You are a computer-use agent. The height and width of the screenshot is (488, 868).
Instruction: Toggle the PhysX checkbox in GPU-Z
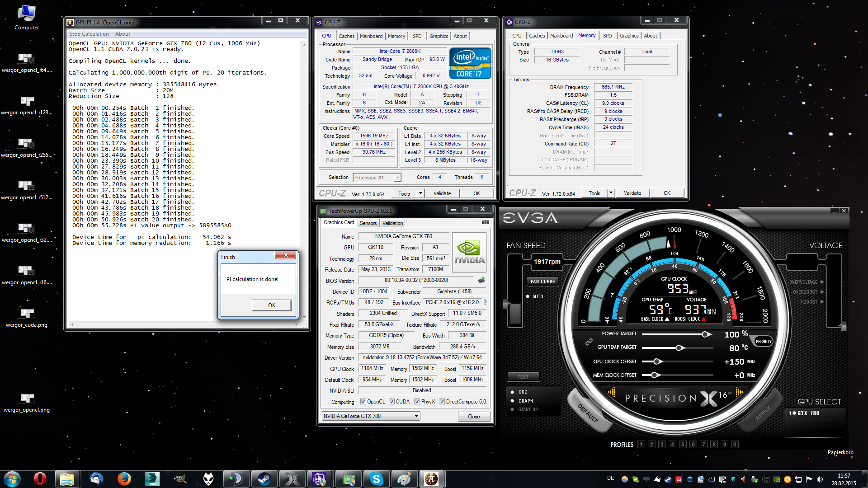[x=417, y=402]
